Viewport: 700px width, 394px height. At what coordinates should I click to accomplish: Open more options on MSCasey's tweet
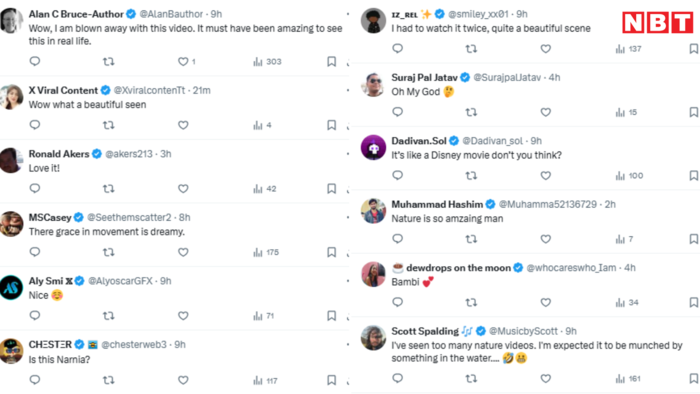(348, 217)
